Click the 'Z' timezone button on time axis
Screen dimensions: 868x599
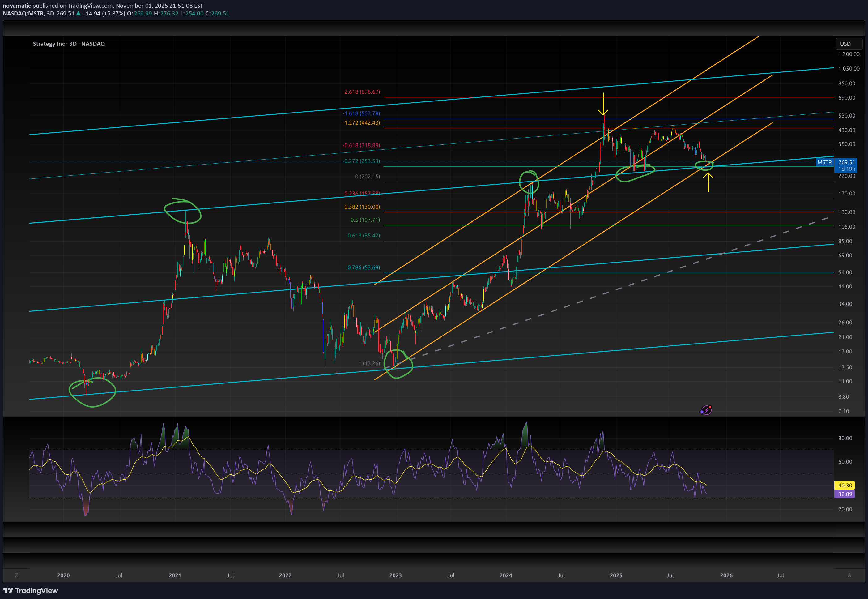(16, 575)
